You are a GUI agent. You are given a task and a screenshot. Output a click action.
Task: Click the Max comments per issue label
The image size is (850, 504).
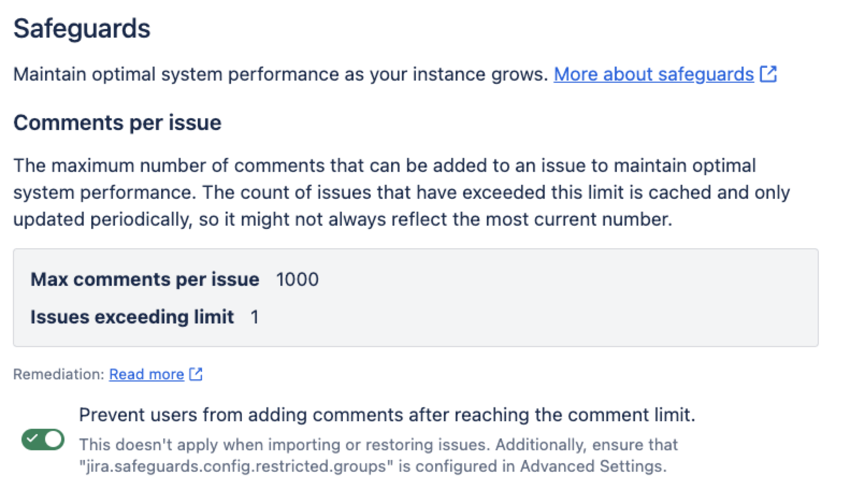point(145,279)
